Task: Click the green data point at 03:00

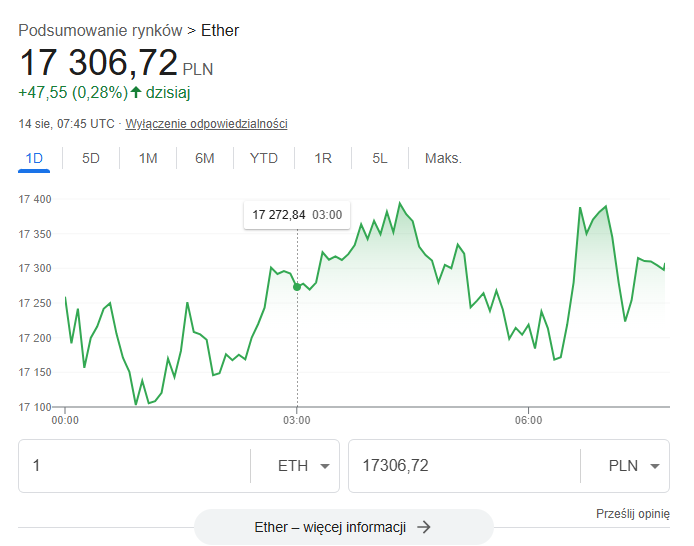Action: (297, 287)
